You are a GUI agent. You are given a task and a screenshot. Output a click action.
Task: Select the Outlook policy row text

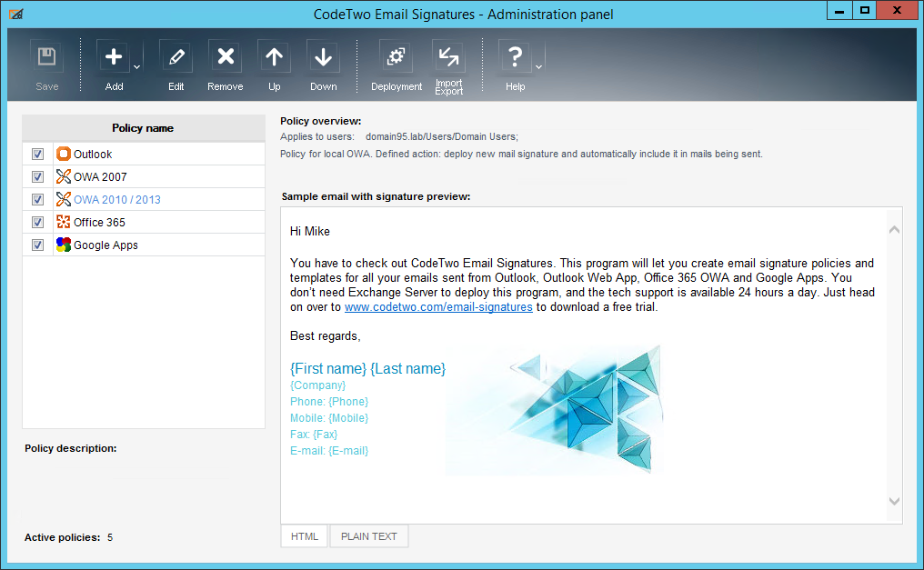pyautogui.click(x=93, y=155)
